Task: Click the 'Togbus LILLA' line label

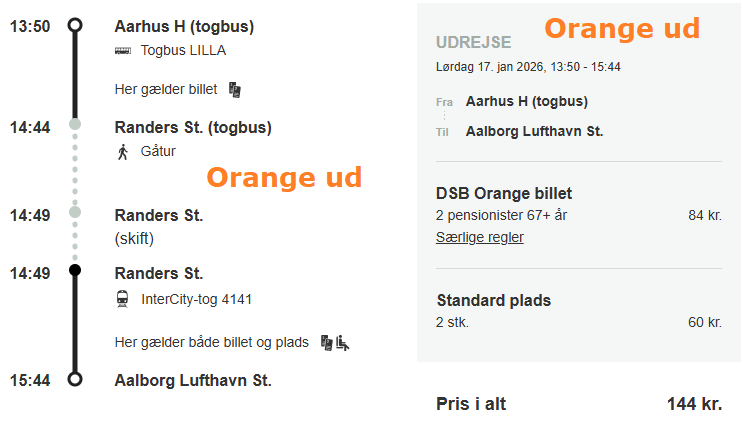Action: (184, 50)
